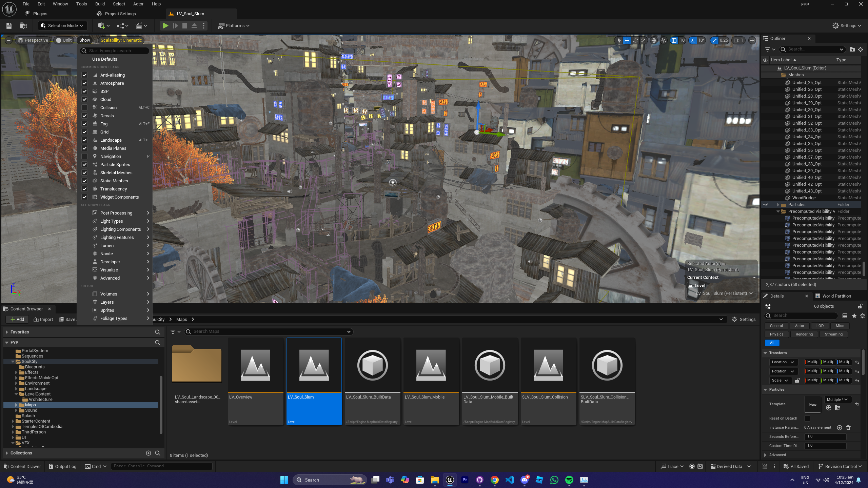Select the LV_Overview level thumbnail

[x=255, y=365]
